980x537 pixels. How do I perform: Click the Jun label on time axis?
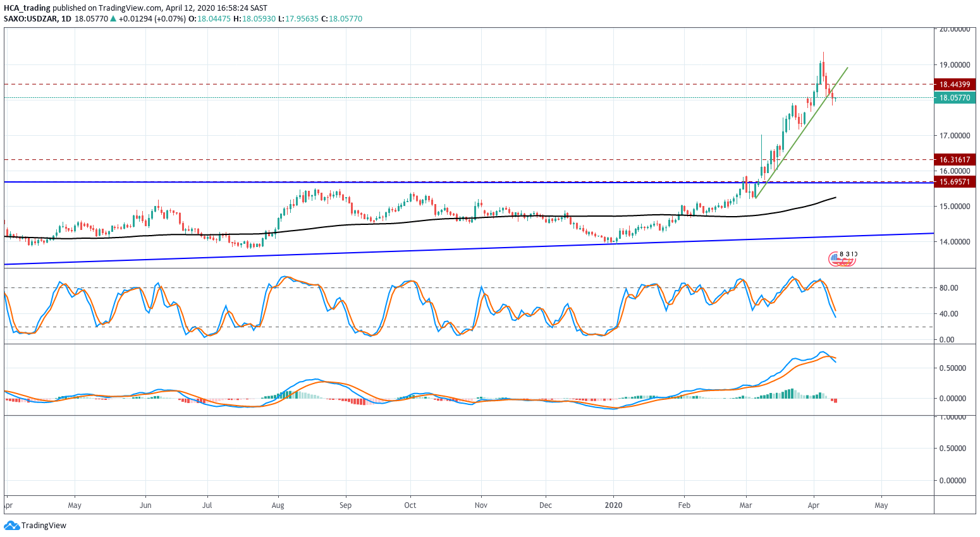(145, 505)
